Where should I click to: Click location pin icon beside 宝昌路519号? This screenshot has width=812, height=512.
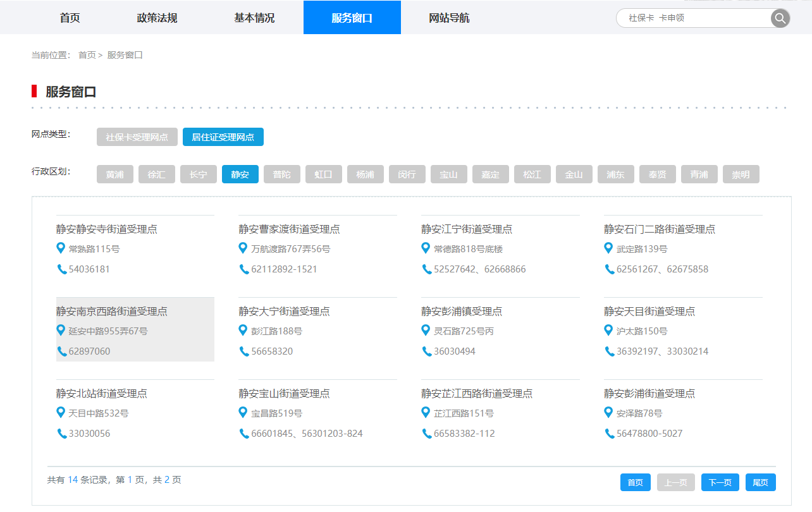[x=243, y=412]
